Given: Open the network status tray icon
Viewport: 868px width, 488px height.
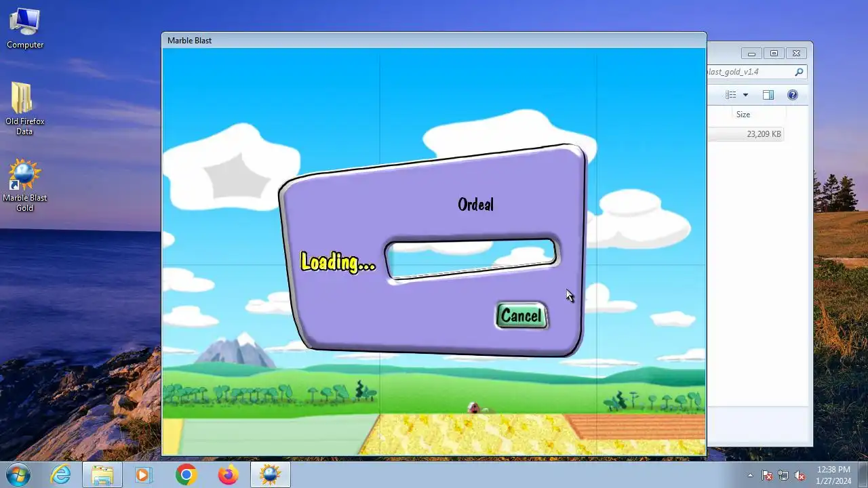Looking at the screenshot, I should point(783,475).
